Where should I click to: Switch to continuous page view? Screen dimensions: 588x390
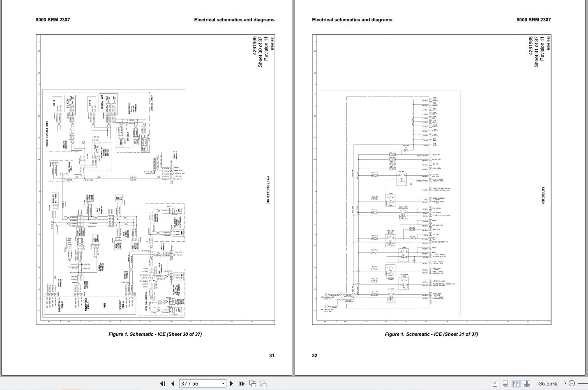tap(505, 384)
